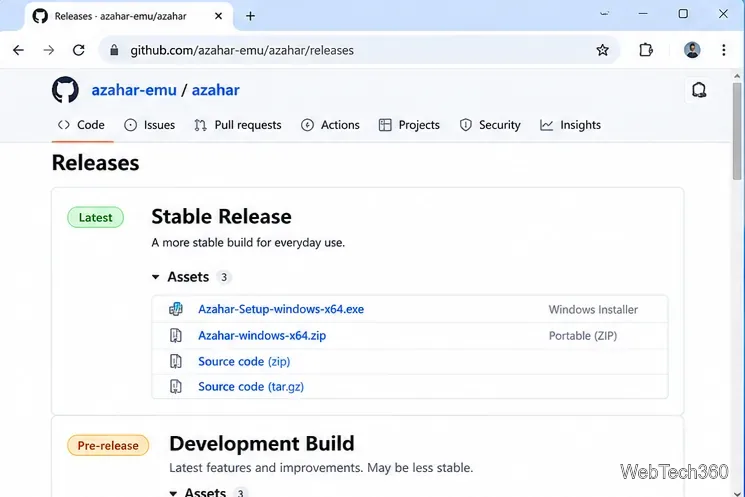Open the Development Build title
Screen dimensions: 745x497
tap(262, 444)
